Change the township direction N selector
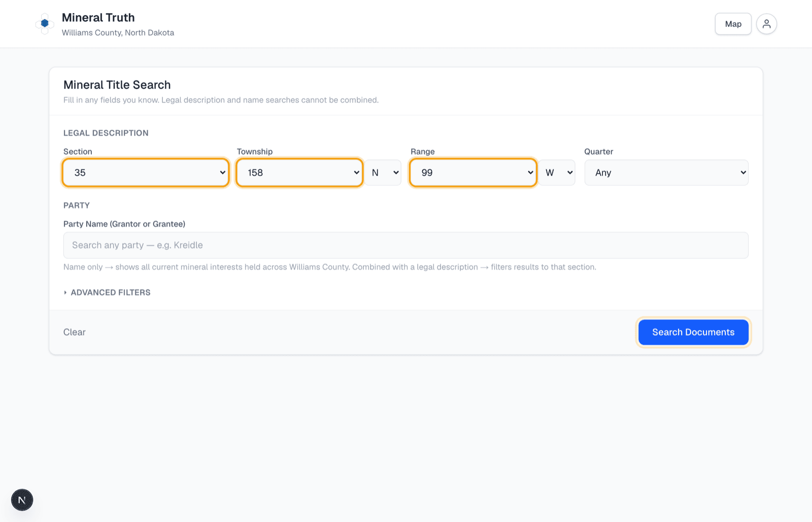 tap(384, 173)
